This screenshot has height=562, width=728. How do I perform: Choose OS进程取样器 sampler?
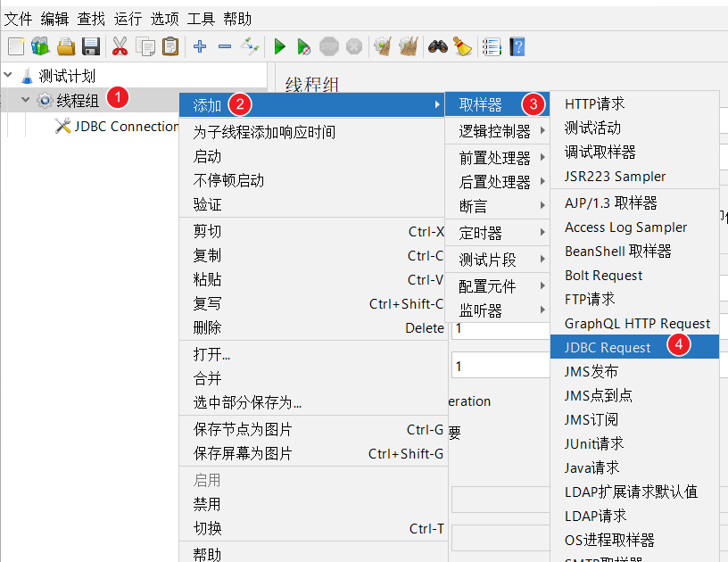[x=634, y=540]
